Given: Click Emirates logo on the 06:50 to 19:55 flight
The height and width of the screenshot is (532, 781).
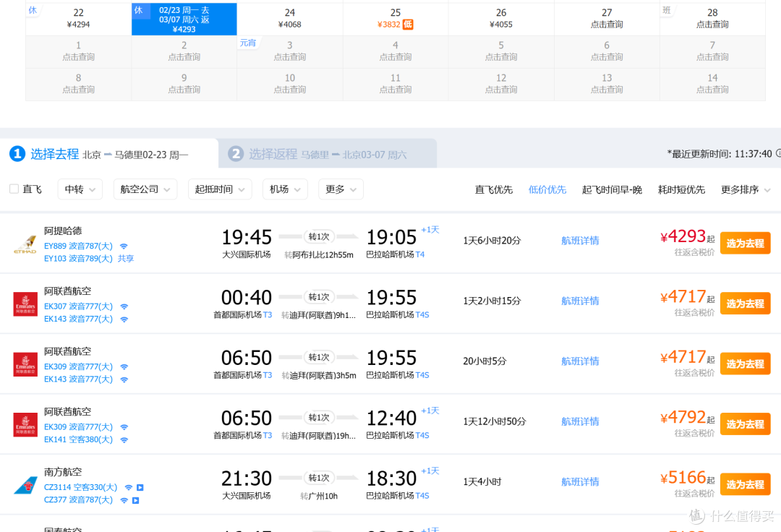Looking at the screenshot, I should pos(25,364).
